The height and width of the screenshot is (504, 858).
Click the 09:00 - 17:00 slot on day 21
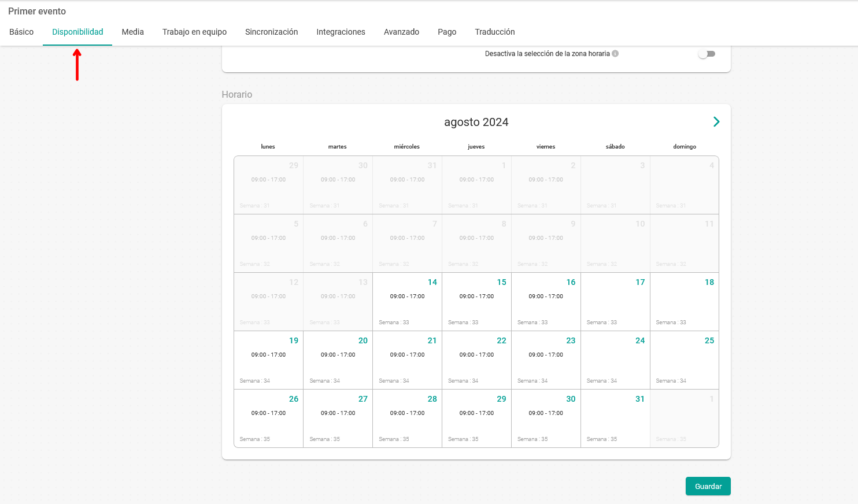coord(407,355)
